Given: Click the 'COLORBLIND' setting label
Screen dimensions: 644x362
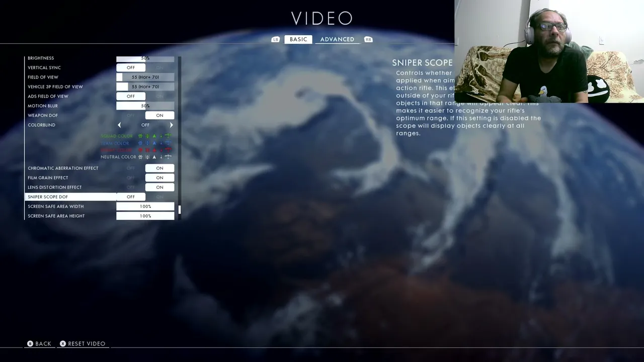Looking at the screenshot, I should (x=42, y=125).
